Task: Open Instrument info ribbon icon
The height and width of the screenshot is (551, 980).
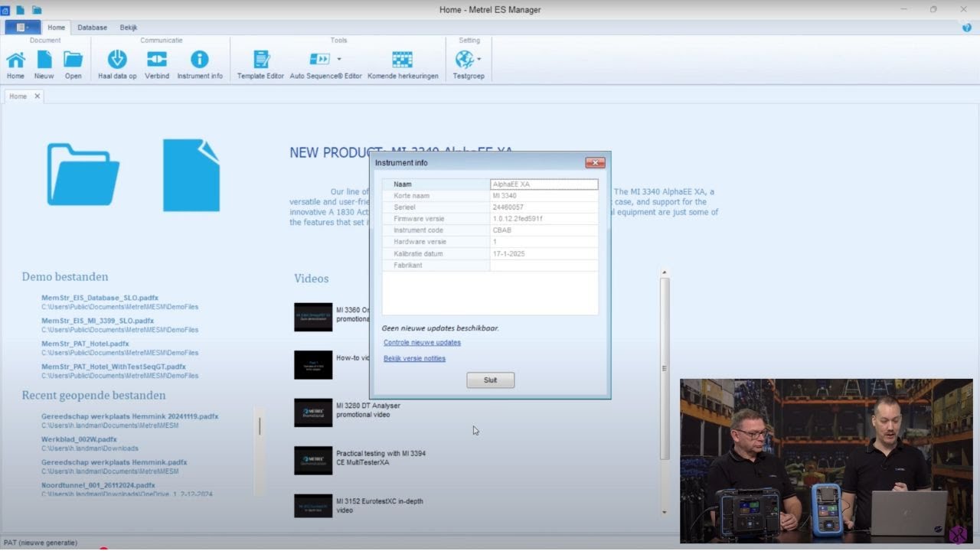Action: pyautogui.click(x=200, y=64)
